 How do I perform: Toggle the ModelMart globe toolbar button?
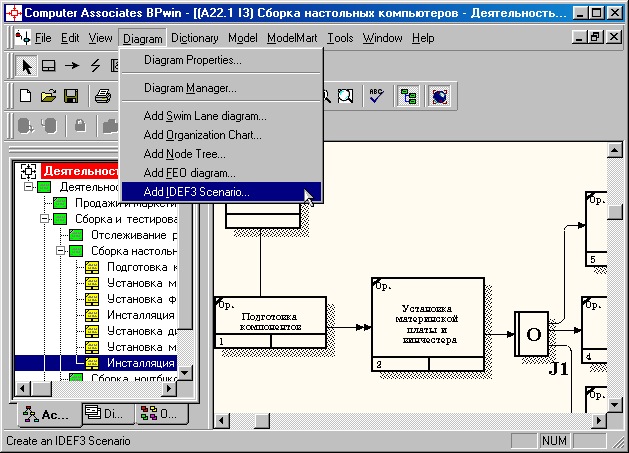coord(440,96)
